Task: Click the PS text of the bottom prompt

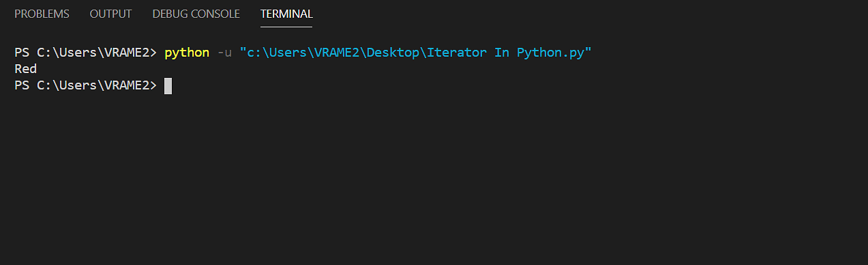Action: pos(22,85)
